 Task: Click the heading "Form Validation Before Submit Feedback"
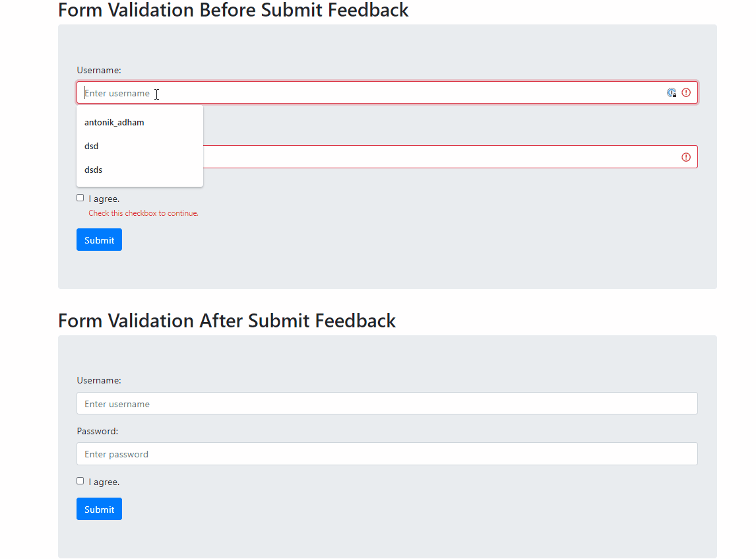(x=234, y=11)
